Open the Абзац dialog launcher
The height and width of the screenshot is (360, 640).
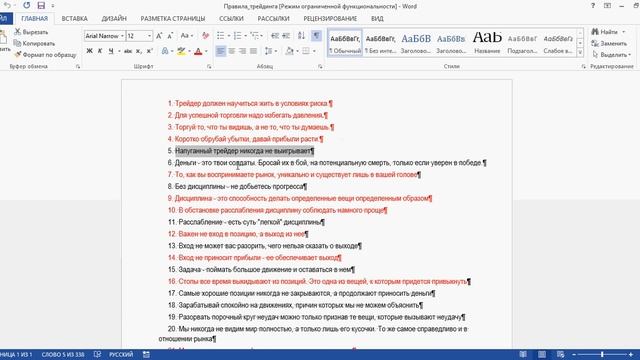coord(320,67)
